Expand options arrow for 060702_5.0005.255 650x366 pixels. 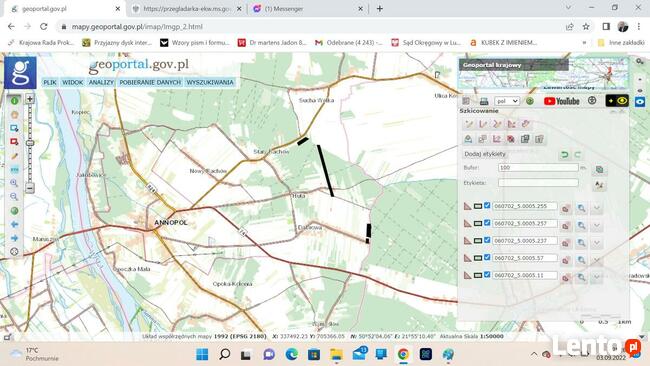(597, 208)
